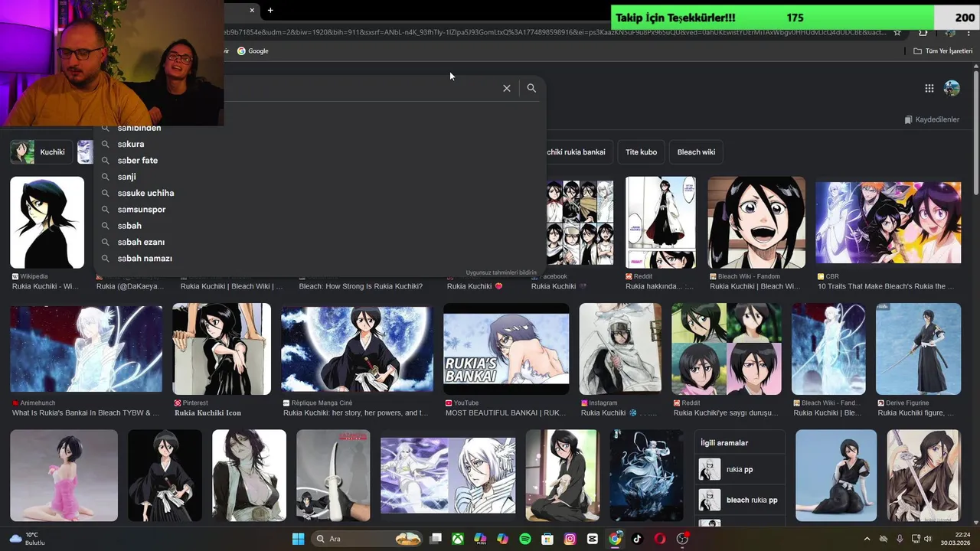Image resolution: width=980 pixels, height=551 pixels.
Task: Open Pinterest 'Rukia Kuchiki Icon' result
Action: click(x=222, y=349)
